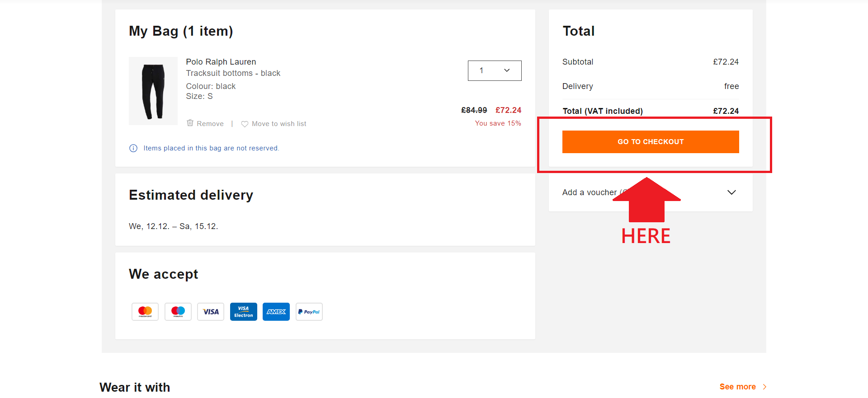Click the PayPal payment logo
This screenshot has width=868, height=398.
309,312
